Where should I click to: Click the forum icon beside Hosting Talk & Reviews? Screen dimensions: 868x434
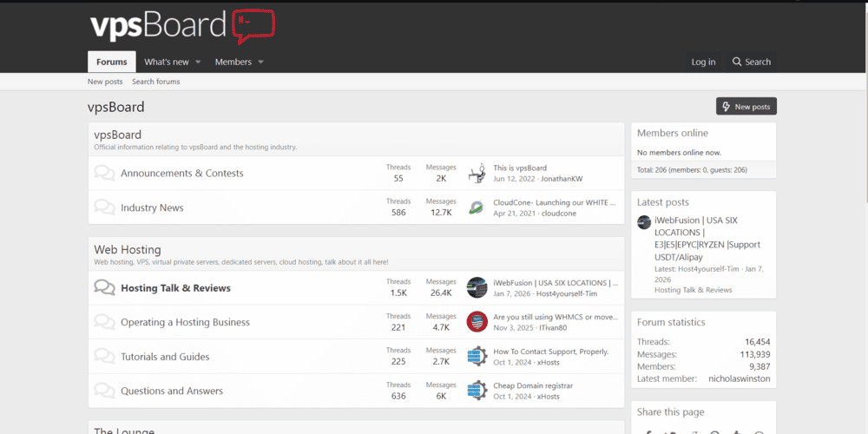pyautogui.click(x=104, y=287)
